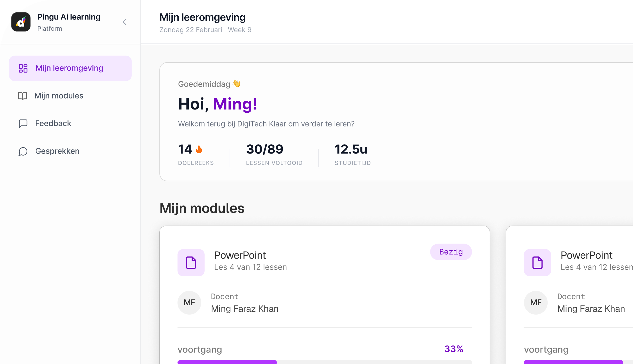Click the dashboard grid icon beside Mijn leeromgeving

tap(23, 68)
